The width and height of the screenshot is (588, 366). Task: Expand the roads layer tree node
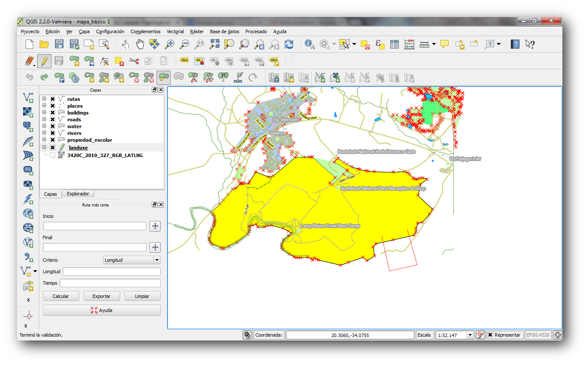[44, 120]
